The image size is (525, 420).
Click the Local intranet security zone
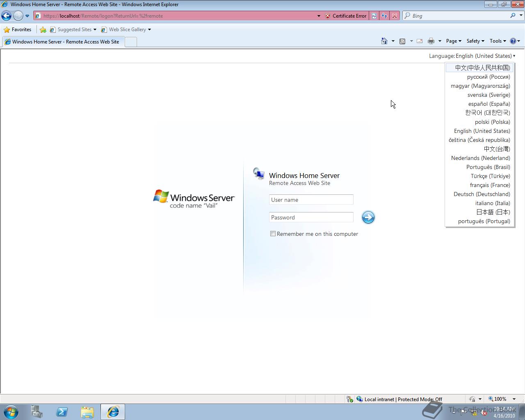point(399,399)
